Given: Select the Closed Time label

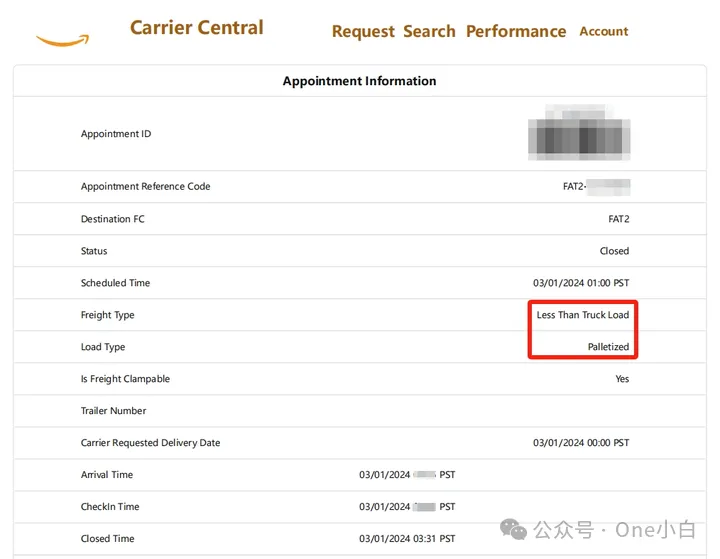Looking at the screenshot, I should coord(107,538).
